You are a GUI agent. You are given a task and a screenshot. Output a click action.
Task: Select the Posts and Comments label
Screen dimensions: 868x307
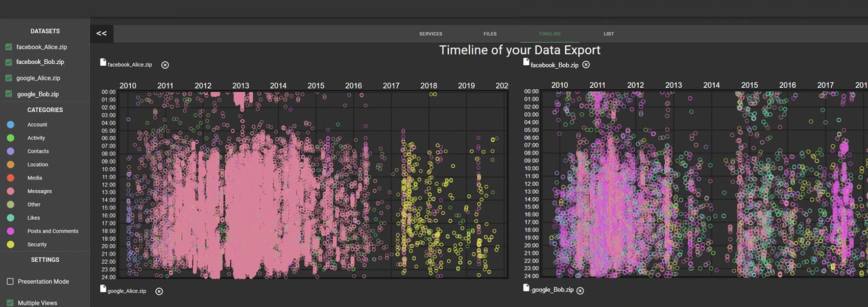[53, 231]
